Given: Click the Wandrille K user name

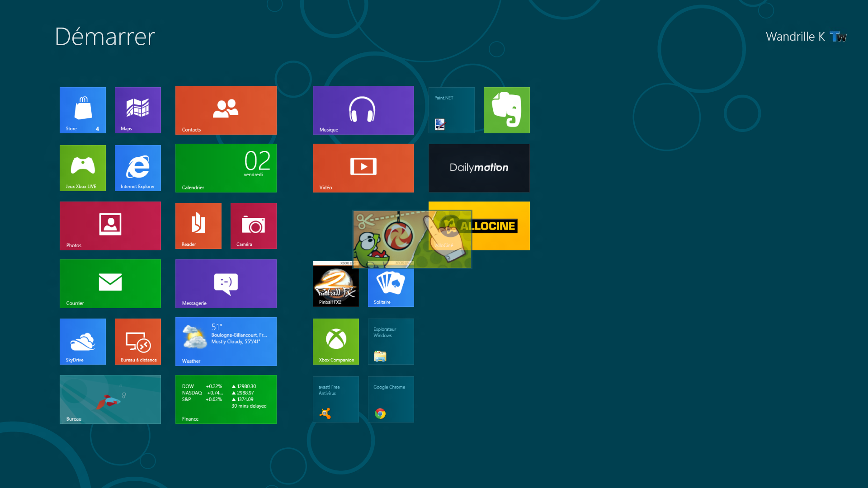Looking at the screenshot, I should pyautogui.click(x=795, y=37).
